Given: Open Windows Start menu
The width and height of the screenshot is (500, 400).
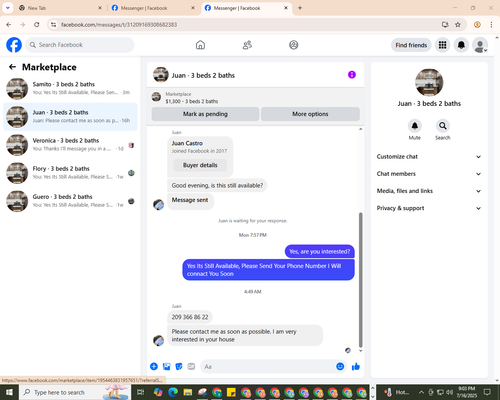Looking at the screenshot, I should 9,392.
